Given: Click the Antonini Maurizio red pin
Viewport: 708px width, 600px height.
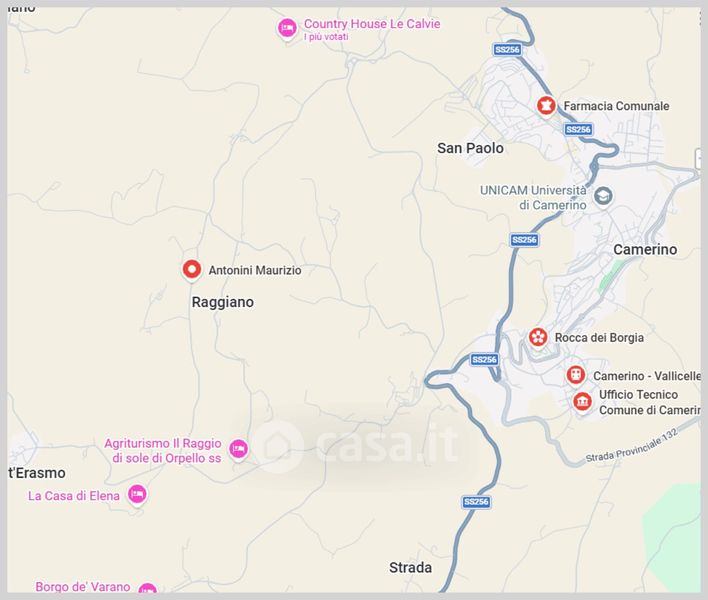Looking at the screenshot, I should point(191,270).
